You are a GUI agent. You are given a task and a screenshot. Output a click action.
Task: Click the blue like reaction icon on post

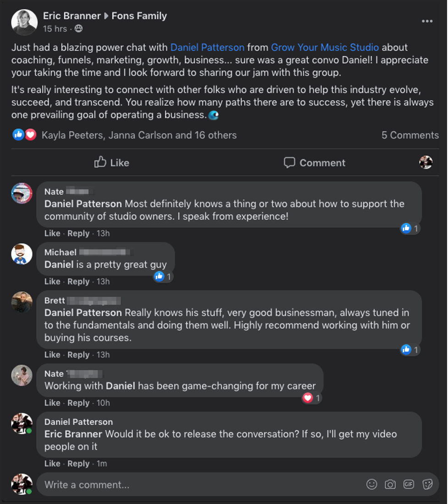point(18,135)
